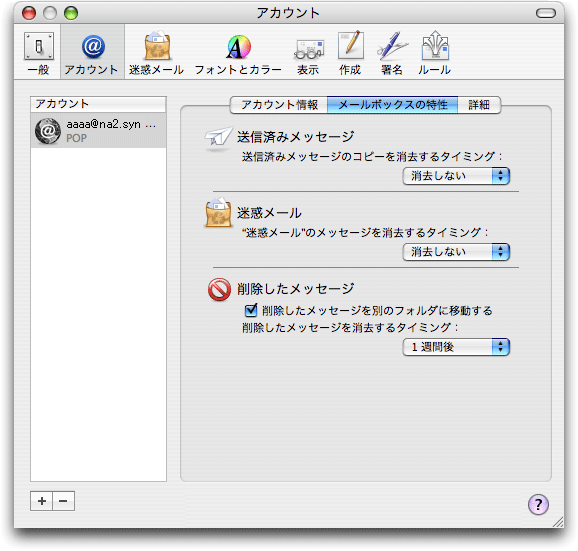Switch to the アカウント情報 tab
The width and height of the screenshot is (578, 551).
279,105
